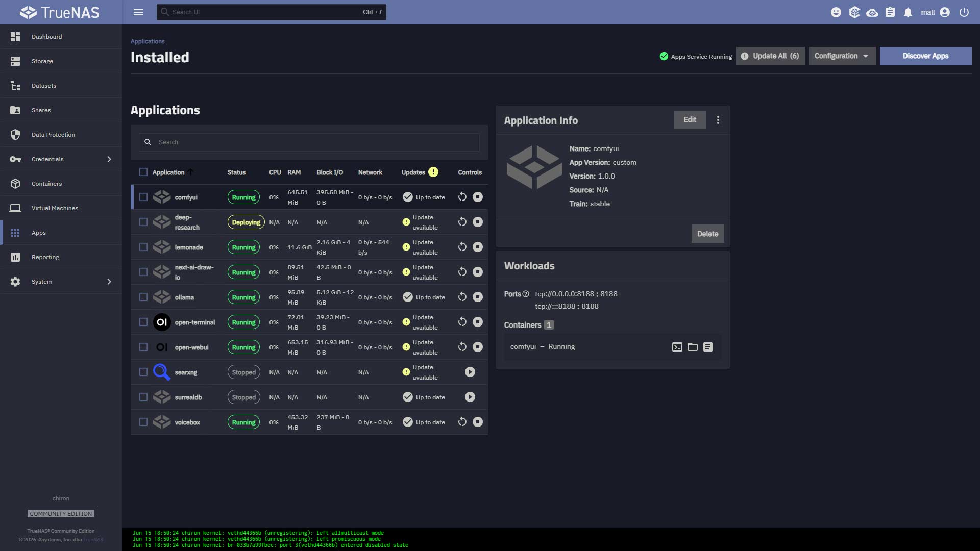The height and width of the screenshot is (551, 980).
Task: Open shell for comfyui container
Action: (x=677, y=347)
